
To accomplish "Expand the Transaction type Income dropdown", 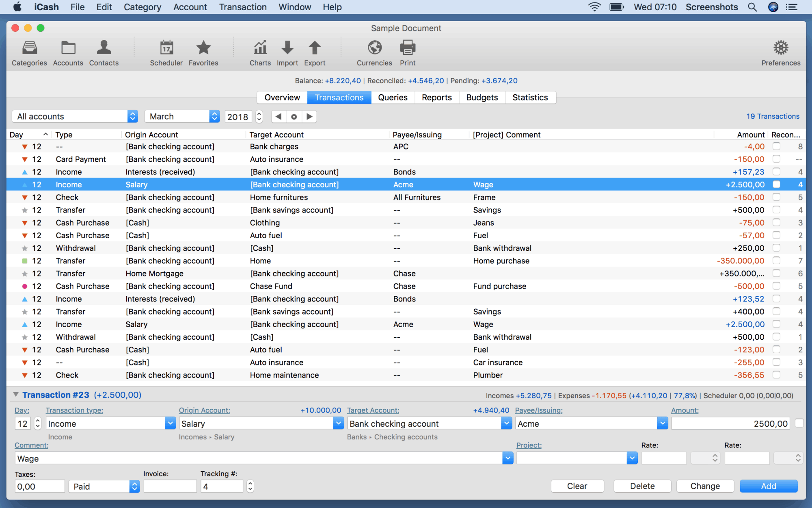I will coord(170,424).
